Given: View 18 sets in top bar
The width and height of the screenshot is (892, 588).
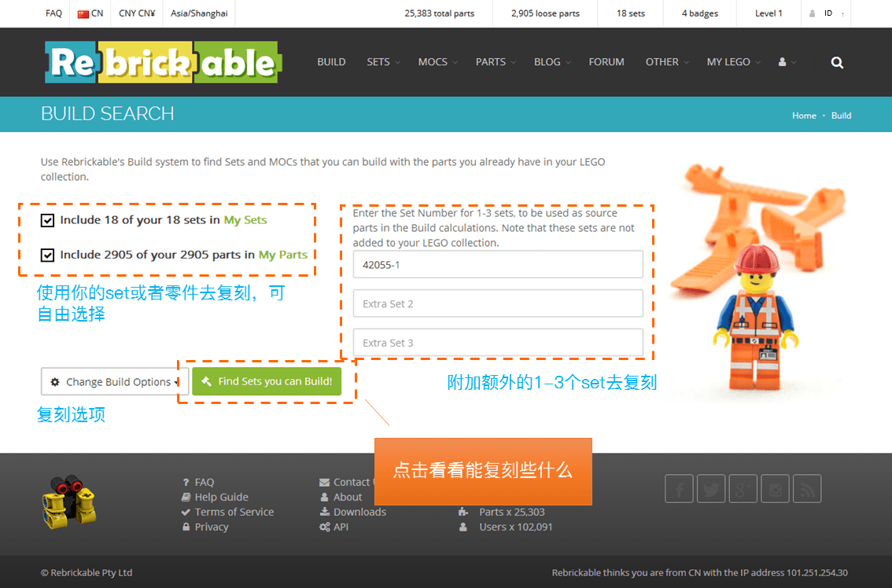Looking at the screenshot, I should tap(630, 13).
